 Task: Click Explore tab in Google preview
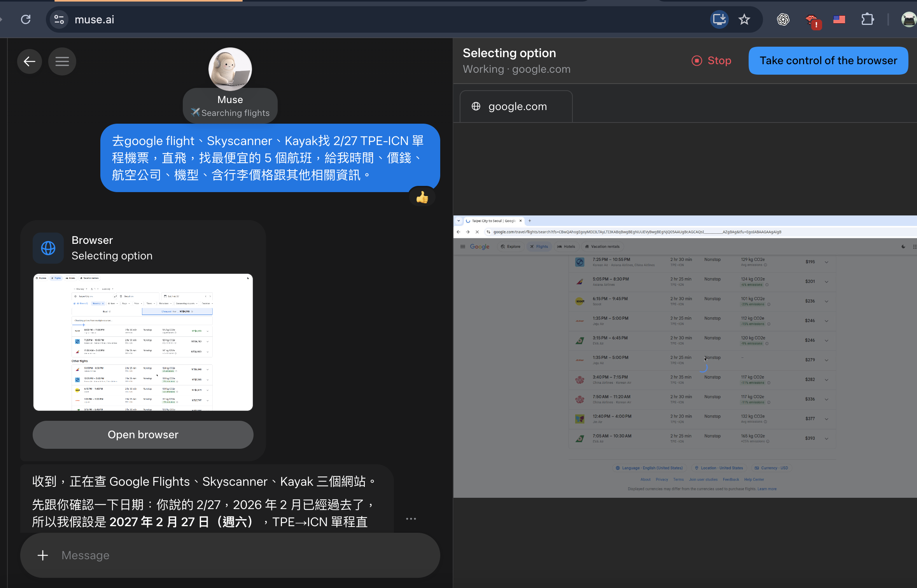click(x=511, y=247)
